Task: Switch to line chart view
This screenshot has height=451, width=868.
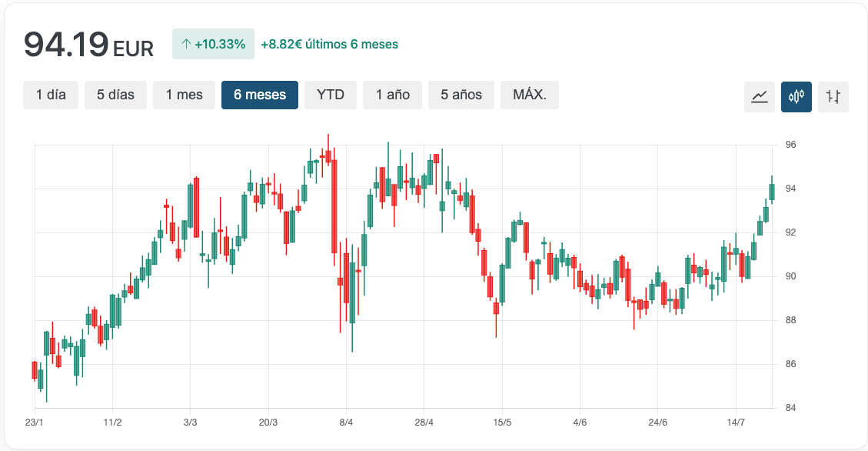Action: click(x=760, y=97)
